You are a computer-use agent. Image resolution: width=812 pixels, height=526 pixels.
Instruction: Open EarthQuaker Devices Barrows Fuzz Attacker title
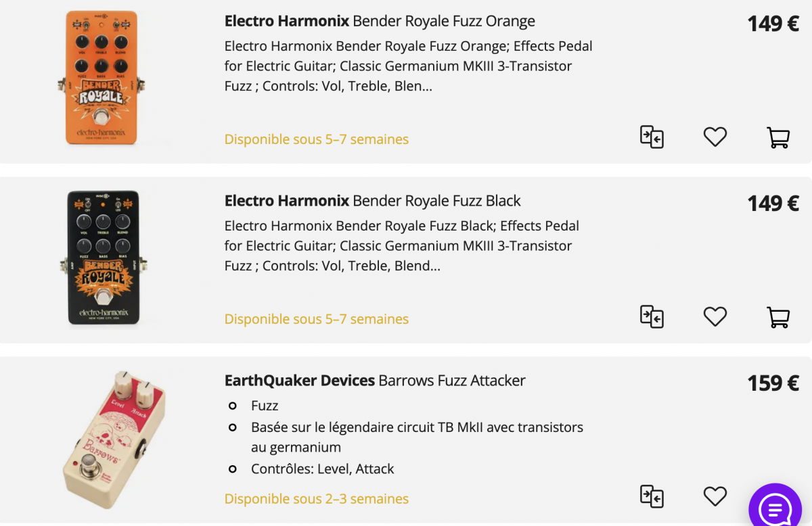(375, 381)
